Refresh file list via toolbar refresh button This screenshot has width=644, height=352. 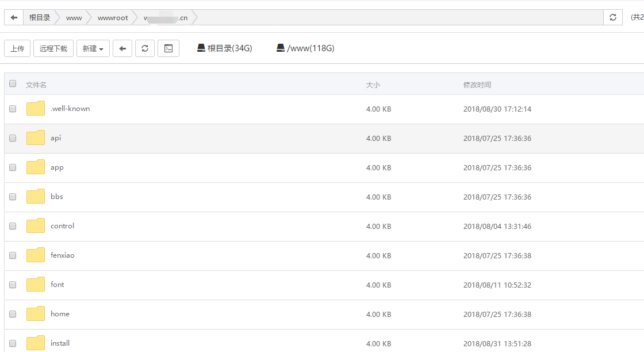pos(145,48)
